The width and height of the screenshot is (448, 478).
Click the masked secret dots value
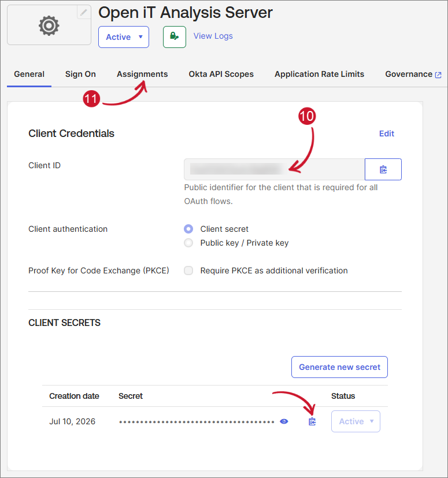197,422
